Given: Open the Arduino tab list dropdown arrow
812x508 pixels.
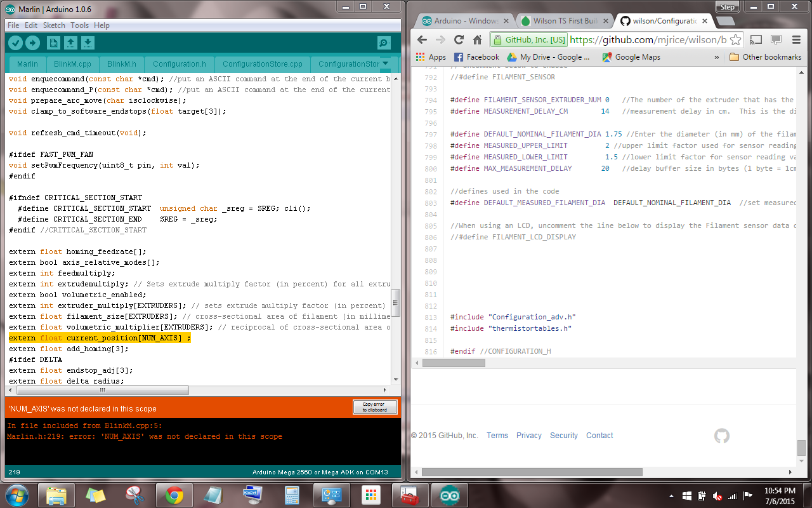Looking at the screenshot, I should point(385,63).
